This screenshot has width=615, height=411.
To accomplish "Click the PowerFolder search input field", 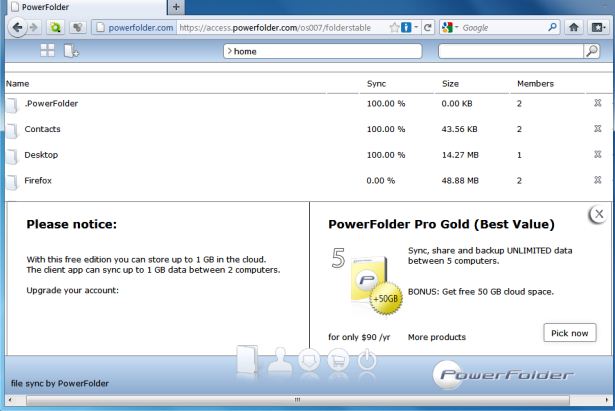I will click(x=511, y=51).
